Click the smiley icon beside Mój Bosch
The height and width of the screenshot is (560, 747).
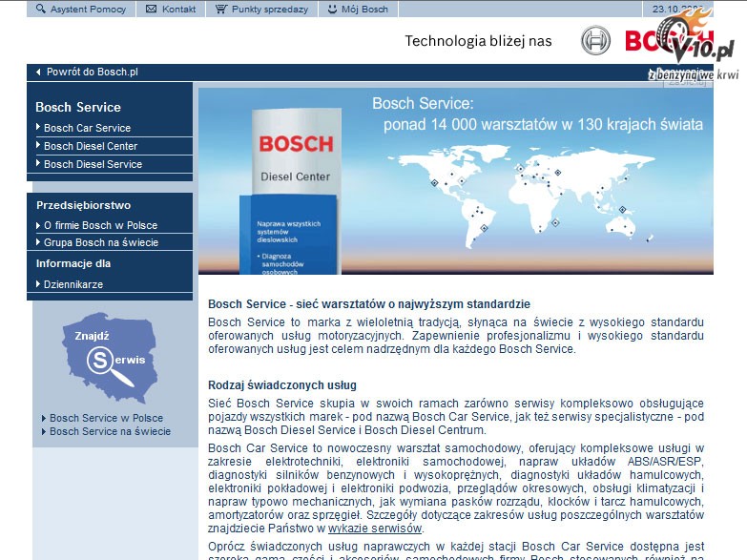332,9
